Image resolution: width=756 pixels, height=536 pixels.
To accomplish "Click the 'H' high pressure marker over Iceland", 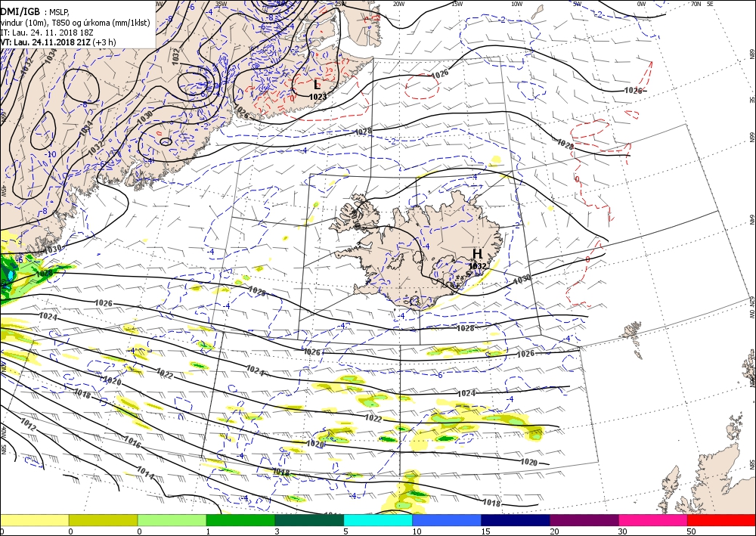I will click(477, 254).
